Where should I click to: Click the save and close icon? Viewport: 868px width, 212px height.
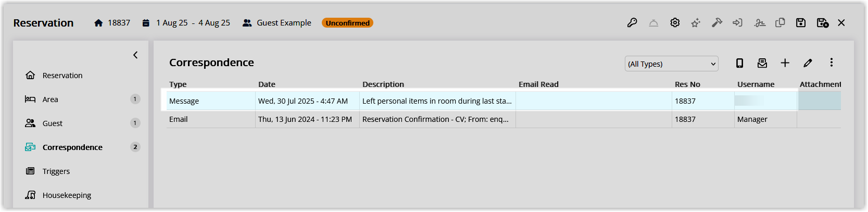[823, 23]
